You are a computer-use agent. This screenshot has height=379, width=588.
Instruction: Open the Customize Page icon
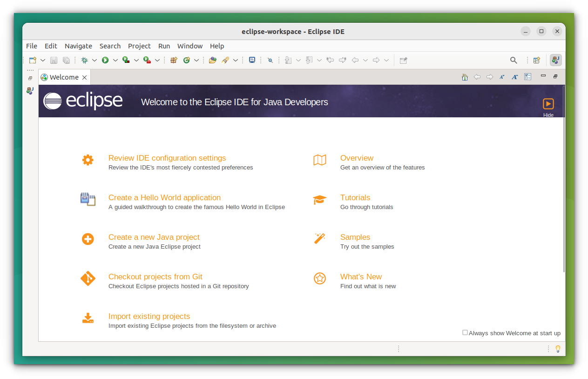(x=528, y=77)
